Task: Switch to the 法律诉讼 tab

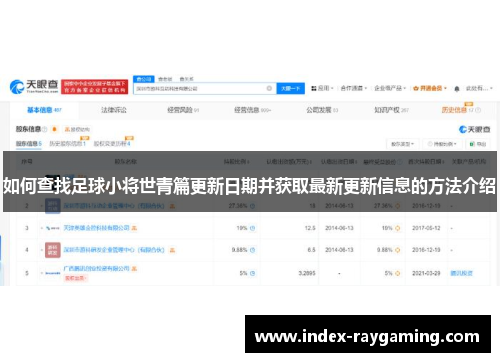Action: (x=114, y=110)
